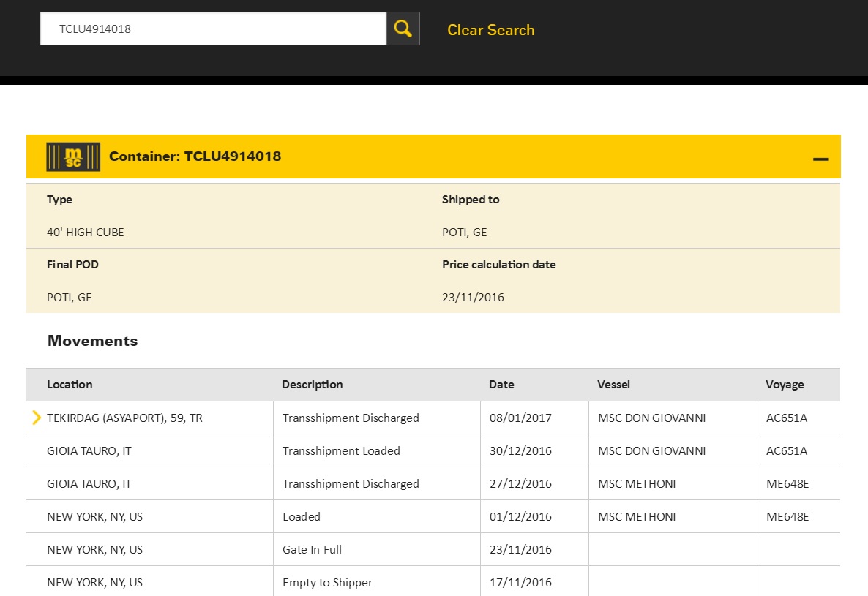Select the TEKIRDAG (ASYAPORT) location cell
The width and height of the screenshot is (868, 596).
click(x=124, y=418)
